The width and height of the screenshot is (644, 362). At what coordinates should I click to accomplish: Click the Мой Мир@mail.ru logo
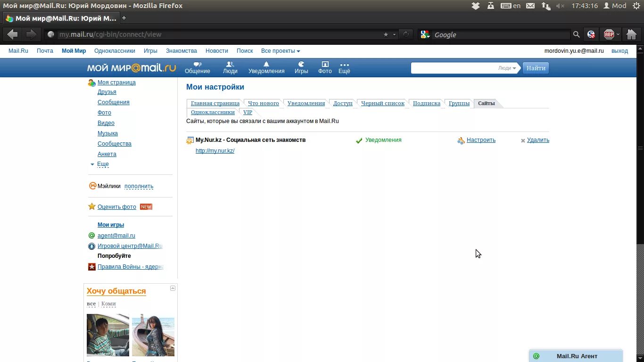(x=132, y=68)
